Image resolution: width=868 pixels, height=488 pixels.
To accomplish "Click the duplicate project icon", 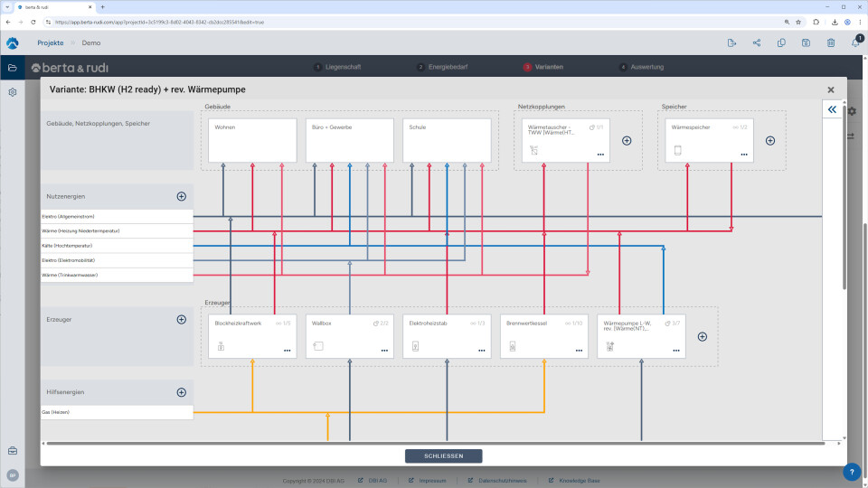I will [x=781, y=42].
